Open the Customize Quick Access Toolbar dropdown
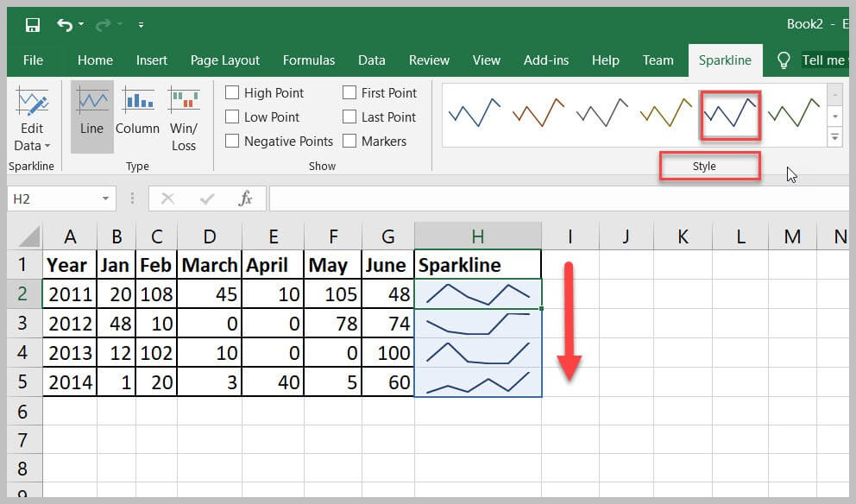Image resolution: width=856 pixels, height=504 pixels. pyautogui.click(x=141, y=25)
